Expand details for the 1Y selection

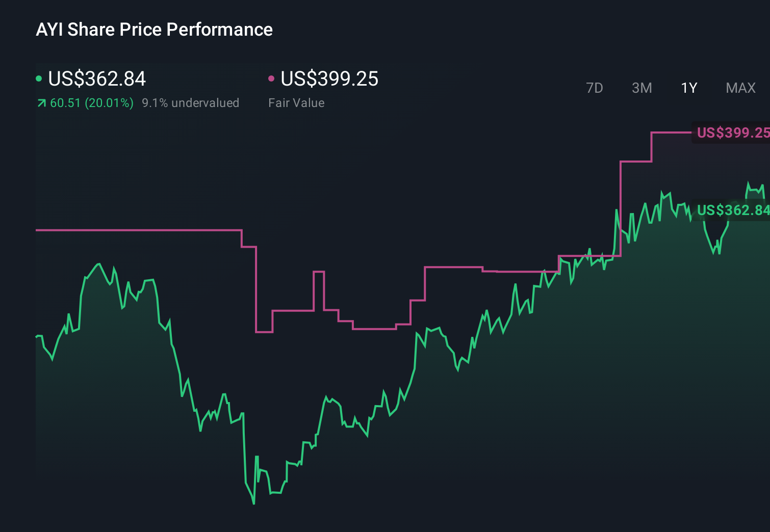pos(688,88)
